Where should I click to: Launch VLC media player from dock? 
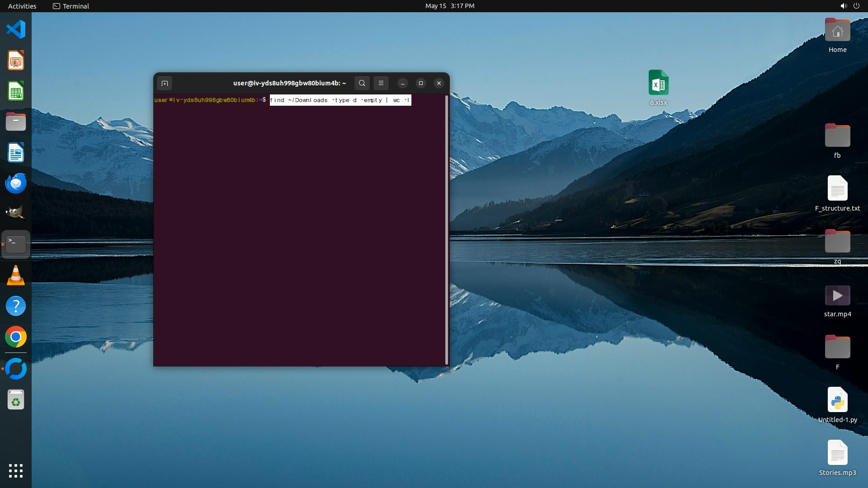click(16, 276)
